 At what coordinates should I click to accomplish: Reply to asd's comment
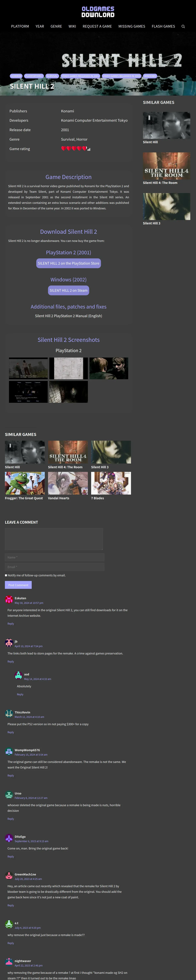pyautogui.click(x=20, y=694)
